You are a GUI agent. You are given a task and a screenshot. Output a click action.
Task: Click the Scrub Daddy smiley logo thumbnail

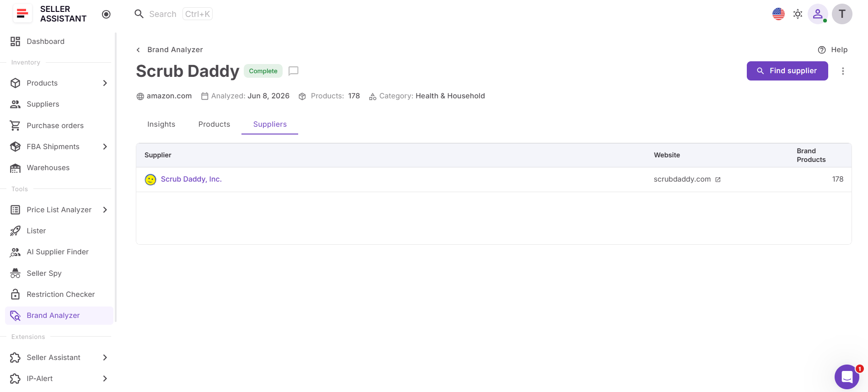coord(150,180)
